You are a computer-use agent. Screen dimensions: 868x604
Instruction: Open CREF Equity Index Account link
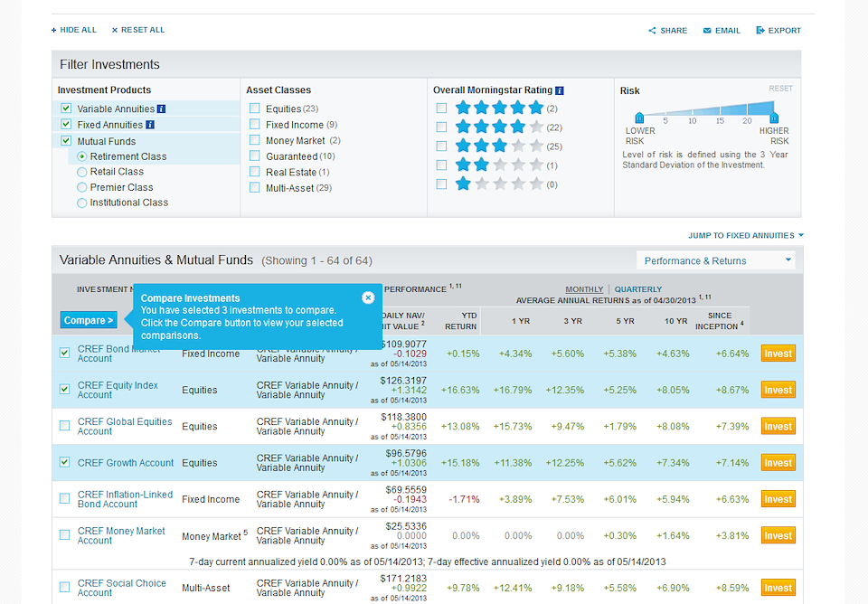(x=118, y=390)
